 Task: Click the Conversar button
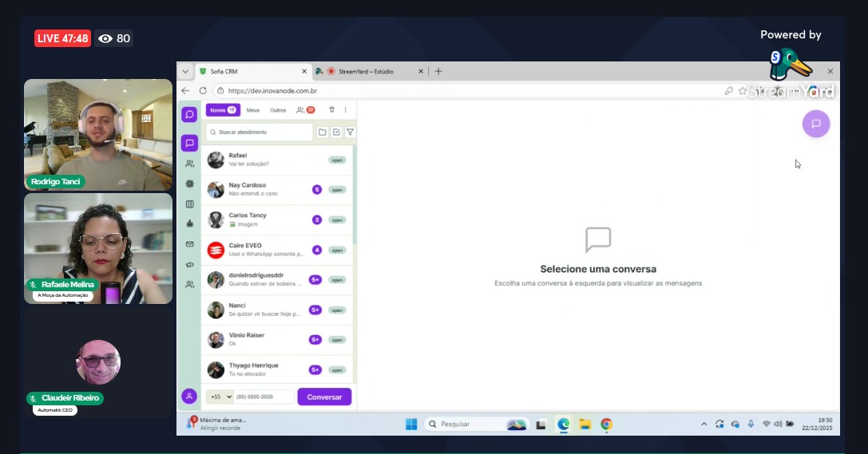pyautogui.click(x=324, y=397)
